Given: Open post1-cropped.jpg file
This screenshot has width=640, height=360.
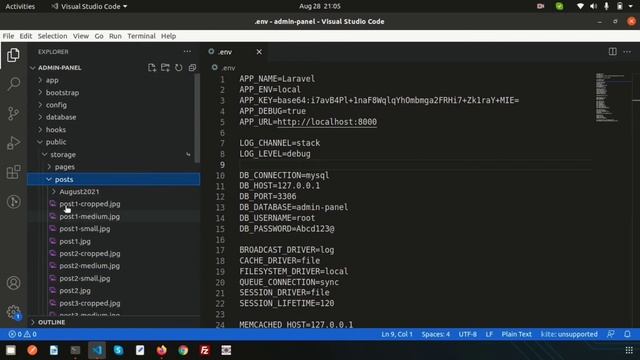Looking at the screenshot, I should click(90, 204).
